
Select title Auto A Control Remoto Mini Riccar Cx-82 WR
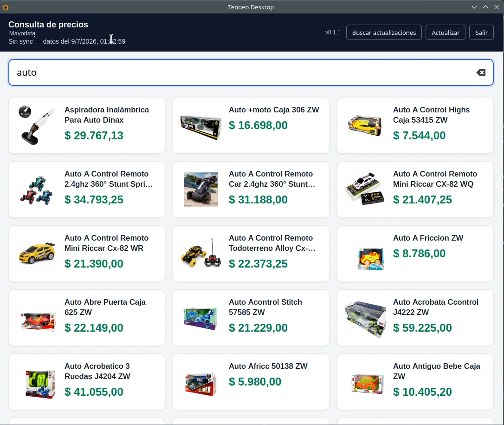tap(106, 243)
